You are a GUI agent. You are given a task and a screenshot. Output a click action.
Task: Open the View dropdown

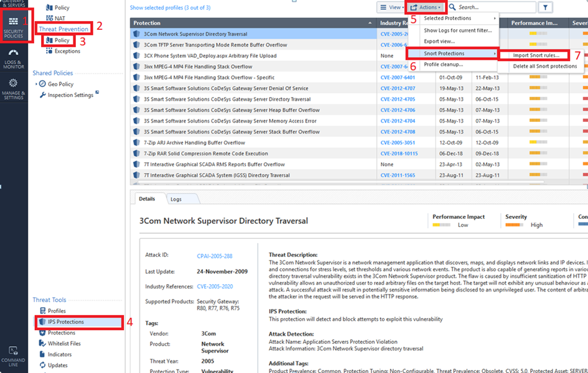[390, 7]
